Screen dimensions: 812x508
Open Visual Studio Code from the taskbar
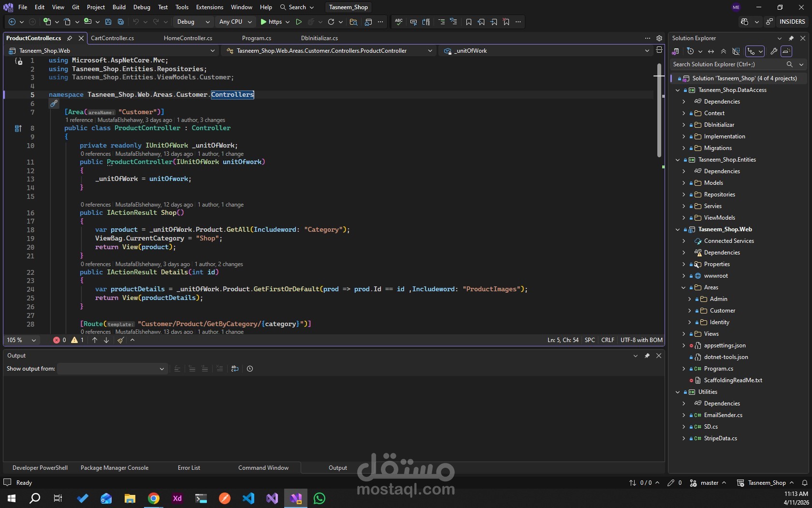(x=248, y=498)
